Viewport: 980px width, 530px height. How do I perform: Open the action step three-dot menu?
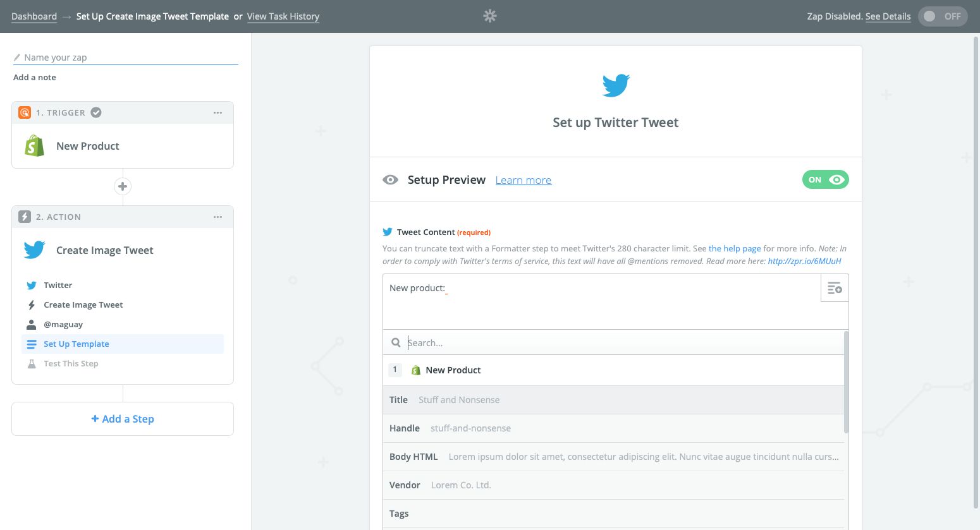click(x=217, y=217)
